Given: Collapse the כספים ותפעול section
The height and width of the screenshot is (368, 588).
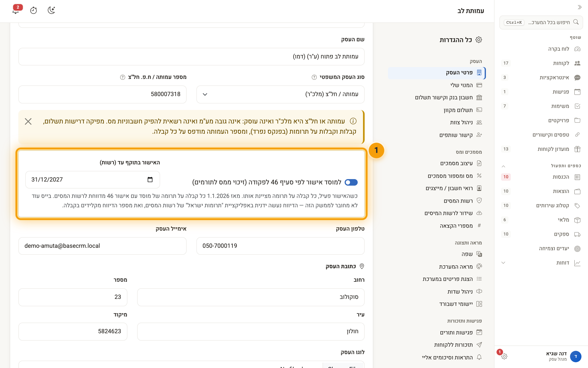Looking at the screenshot, I should pos(503,166).
